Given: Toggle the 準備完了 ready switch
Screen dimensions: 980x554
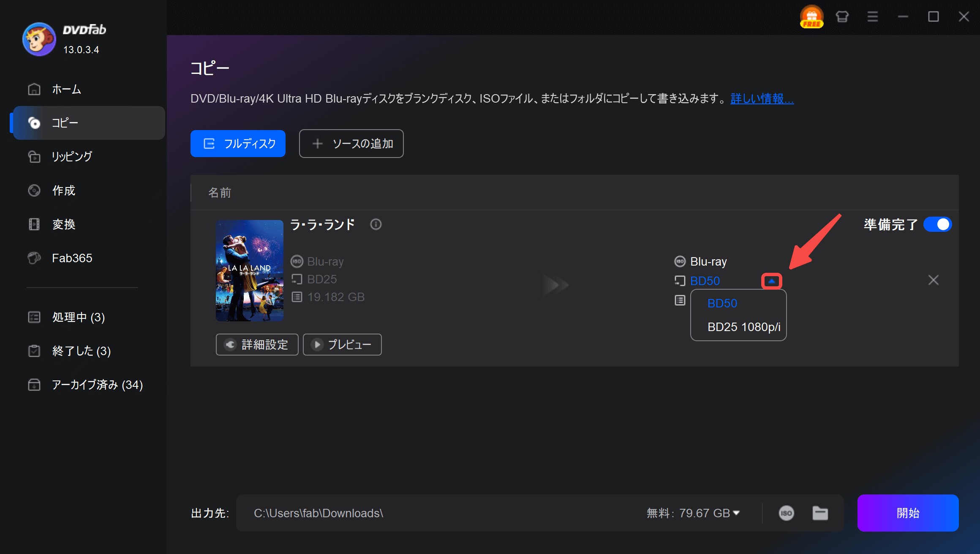Looking at the screenshot, I should 937,224.
